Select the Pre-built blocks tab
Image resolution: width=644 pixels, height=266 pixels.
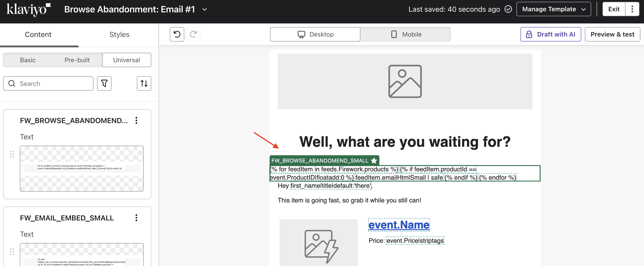pos(77,60)
